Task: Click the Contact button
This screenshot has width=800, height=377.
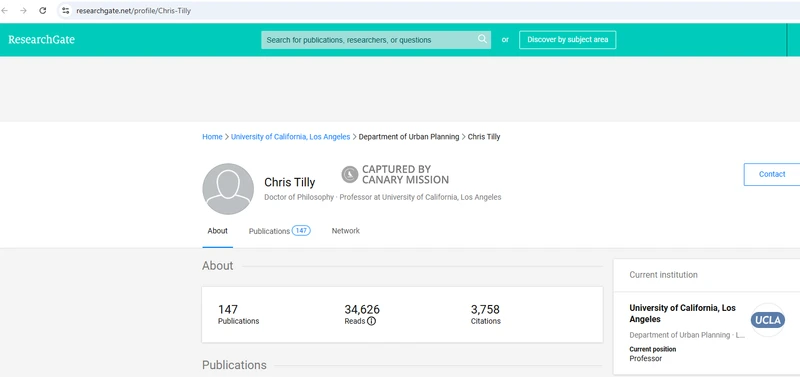Action: click(x=771, y=174)
